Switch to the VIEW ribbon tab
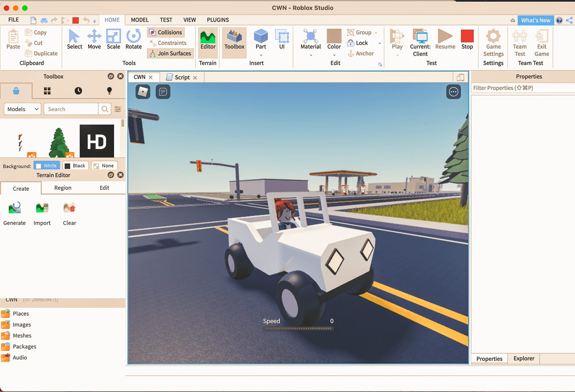 (x=190, y=20)
